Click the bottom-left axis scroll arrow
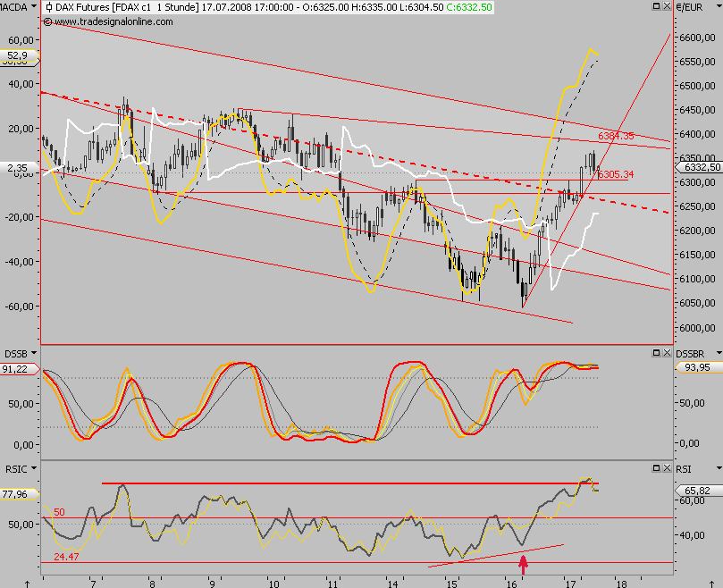 28,584
